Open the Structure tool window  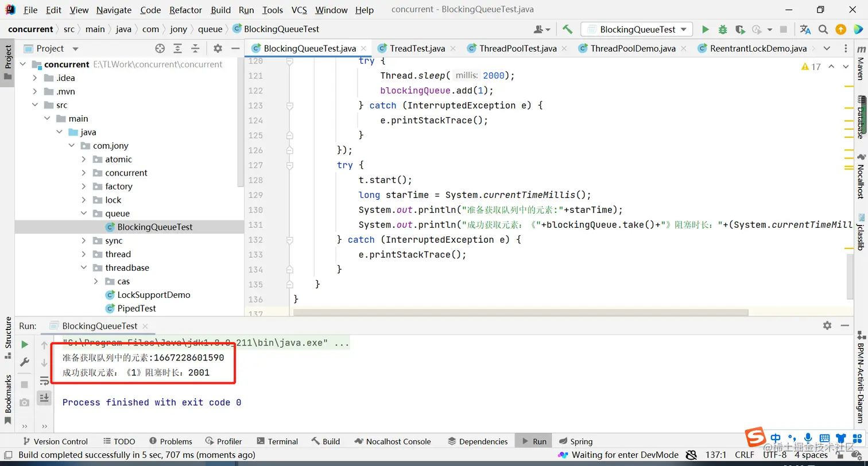[8, 337]
